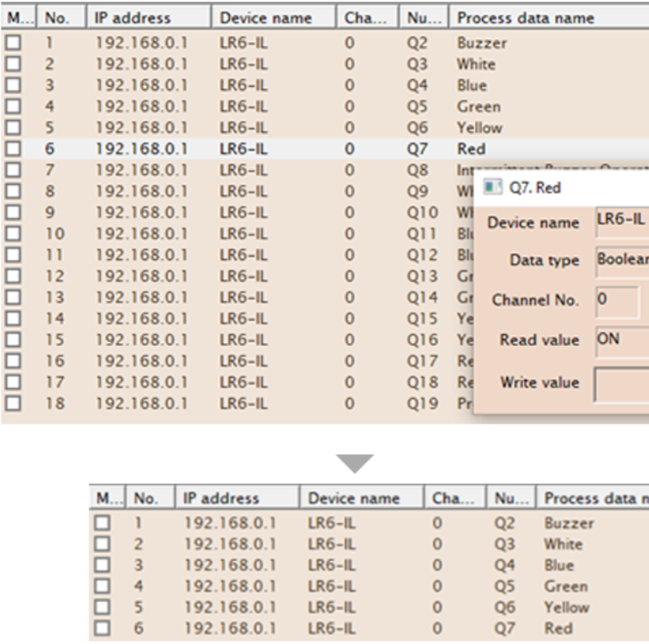The height and width of the screenshot is (644, 649).
Task: Click the Device name field in Q7 dialog
Action: pyautogui.click(x=622, y=222)
